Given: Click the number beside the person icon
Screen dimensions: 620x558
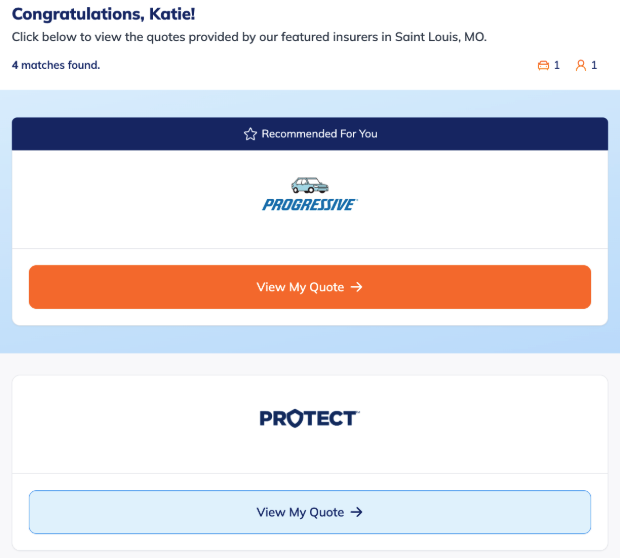Looking at the screenshot, I should point(594,66).
